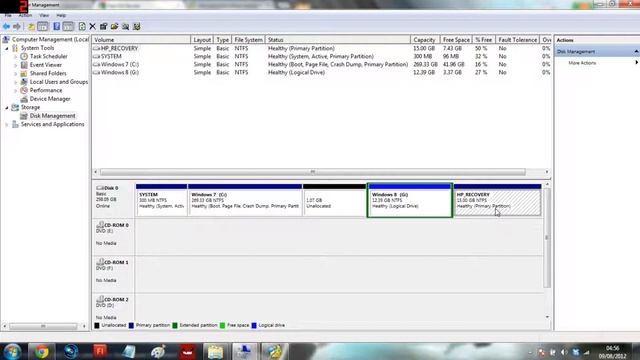Expand More Actions arrow in Actions pane

click(x=636, y=63)
